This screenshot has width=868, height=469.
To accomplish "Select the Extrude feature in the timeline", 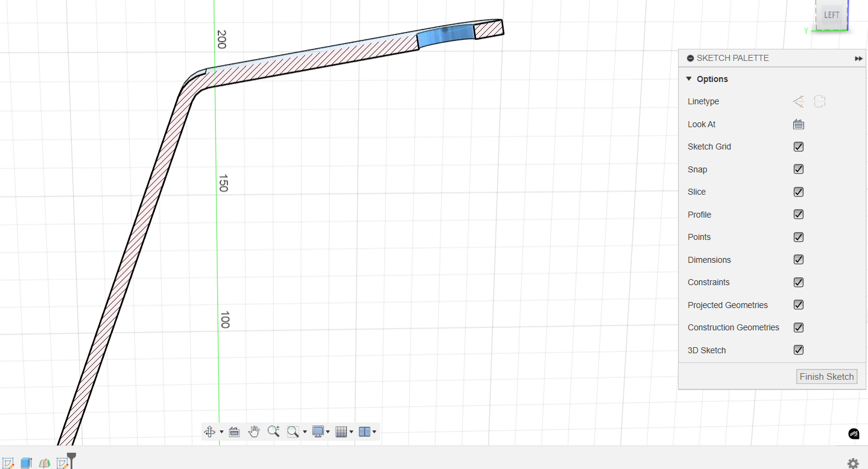I will tap(26, 463).
